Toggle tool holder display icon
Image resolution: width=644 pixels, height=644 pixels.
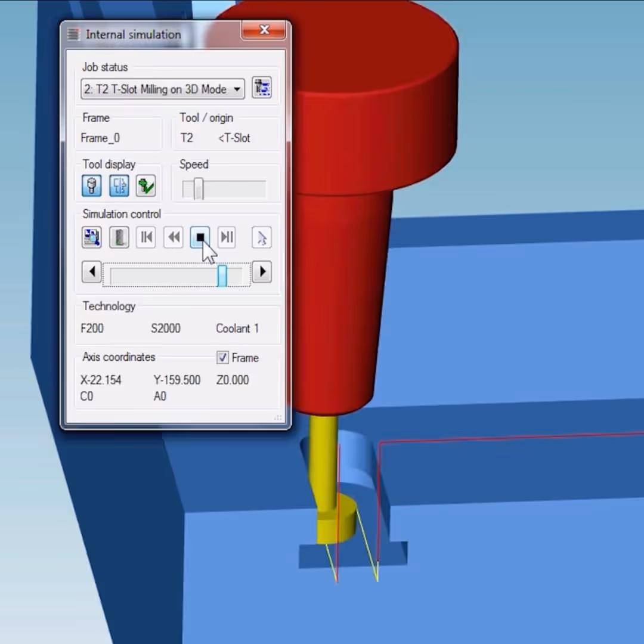(x=92, y=185)
